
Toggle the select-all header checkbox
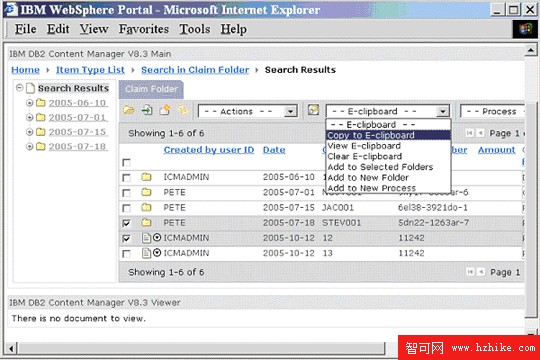click(127, 162)
